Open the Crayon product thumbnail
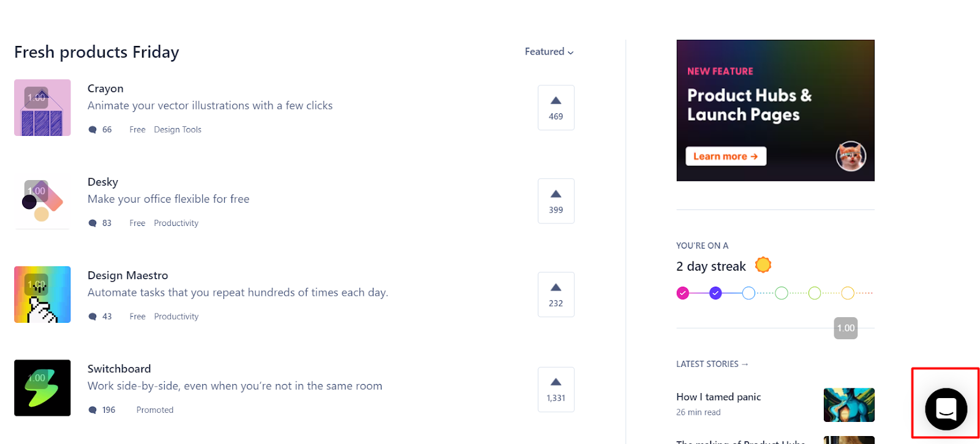This screenshot has height=444, width=980. click(42, 108)
